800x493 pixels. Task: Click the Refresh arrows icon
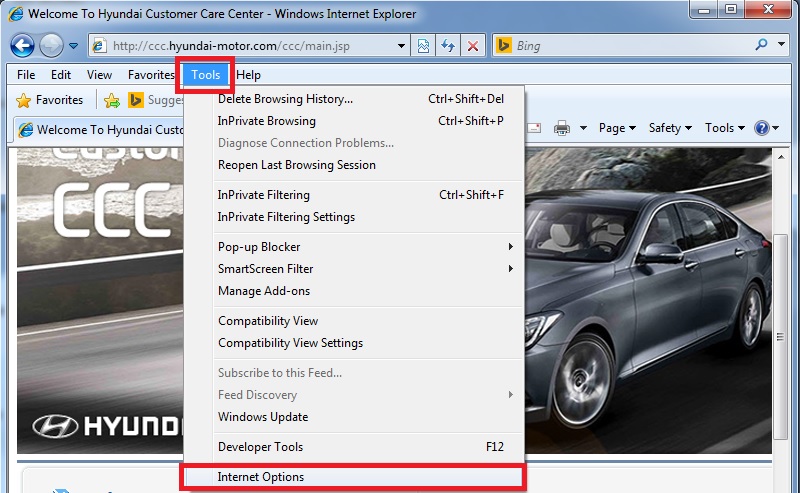point(448,46)
